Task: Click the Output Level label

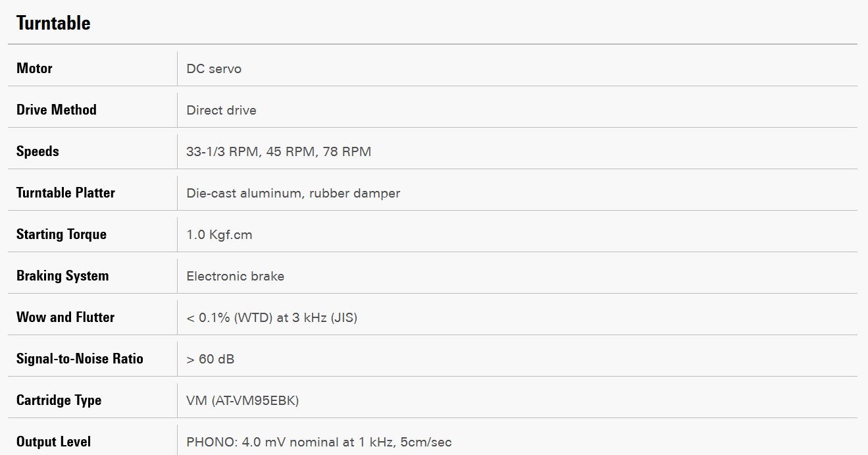Action: [54, 442]
